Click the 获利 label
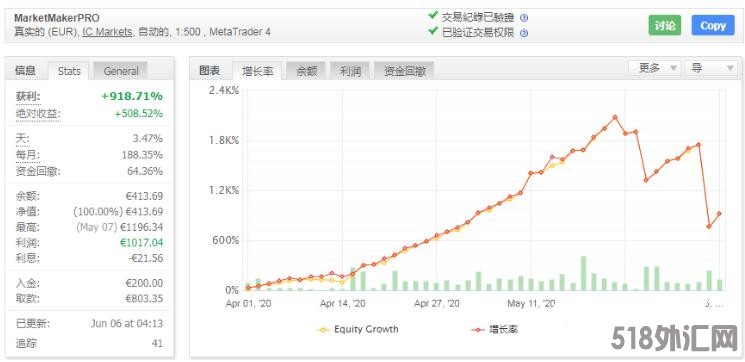 (x=29, y=96)
